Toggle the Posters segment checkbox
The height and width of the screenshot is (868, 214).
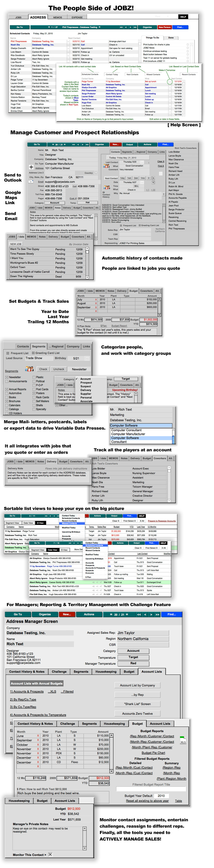[34, 393]
